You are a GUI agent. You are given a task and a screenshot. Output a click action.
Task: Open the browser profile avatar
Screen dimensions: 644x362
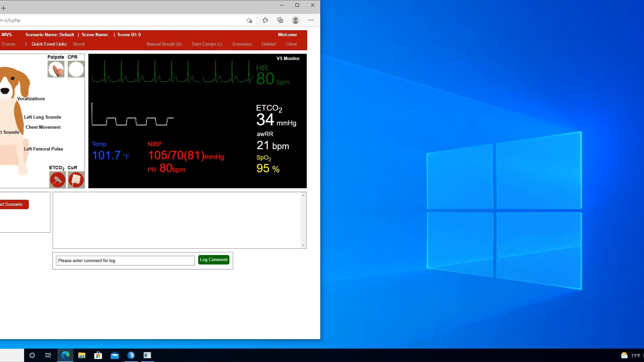point(296,20)
